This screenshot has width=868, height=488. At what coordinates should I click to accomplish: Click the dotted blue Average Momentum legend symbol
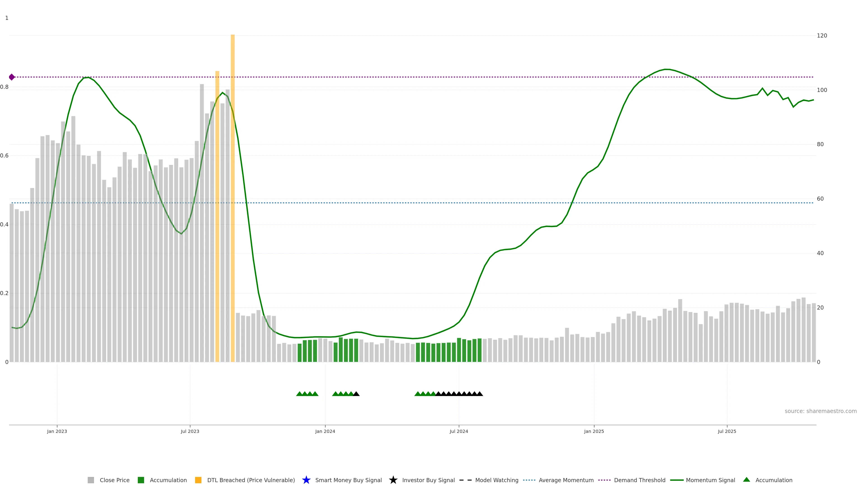(x=529, y=480)
